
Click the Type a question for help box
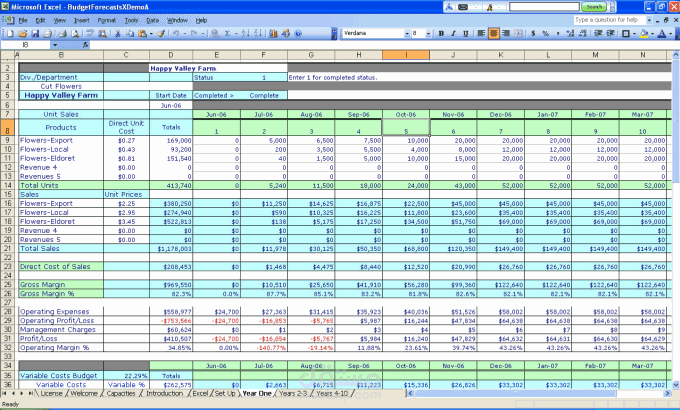click(x=609, y=20)
